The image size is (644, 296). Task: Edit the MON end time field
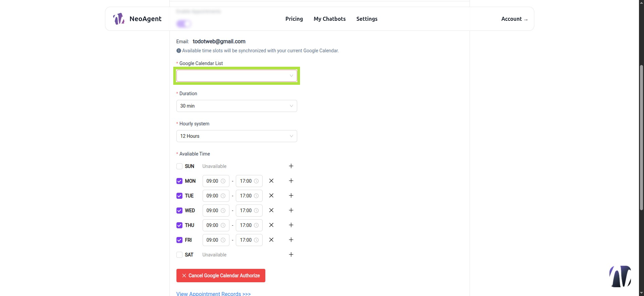point(249,181)
